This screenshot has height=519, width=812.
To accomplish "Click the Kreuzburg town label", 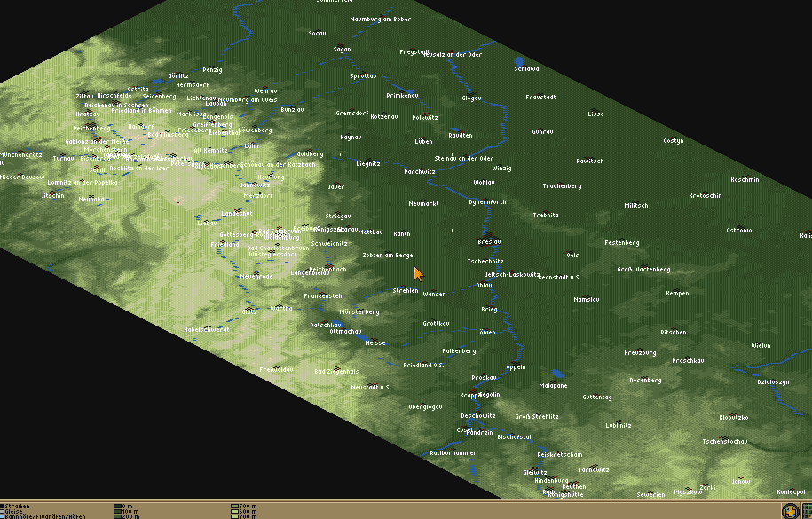I will coord(640,352).
